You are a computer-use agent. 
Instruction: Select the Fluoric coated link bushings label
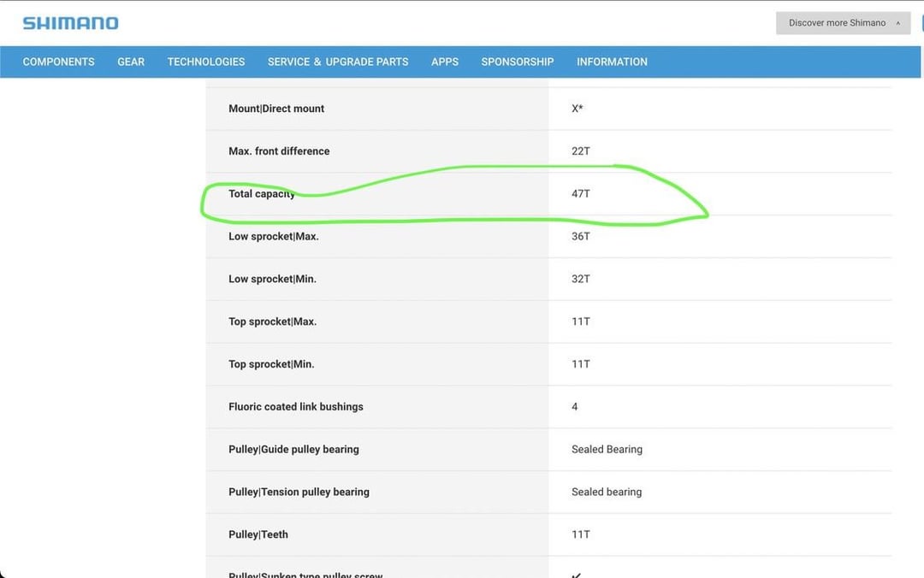click(x=296, y=406)
